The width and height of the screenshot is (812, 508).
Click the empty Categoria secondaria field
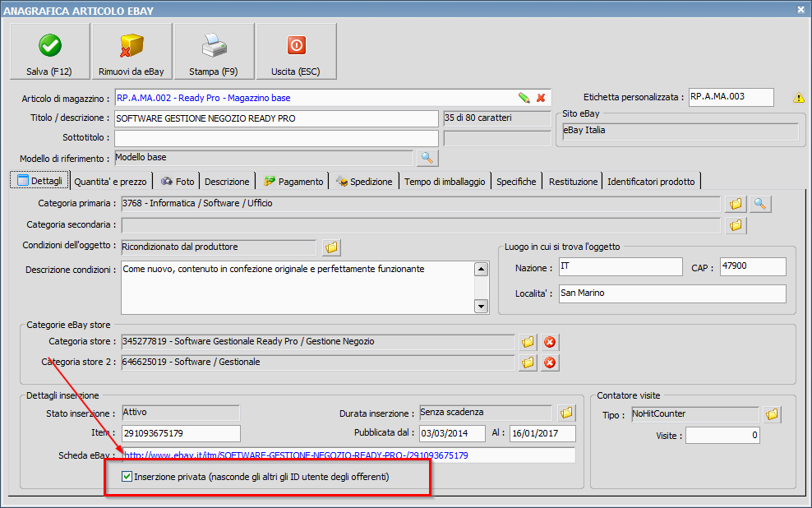click(x=421, y=225)
